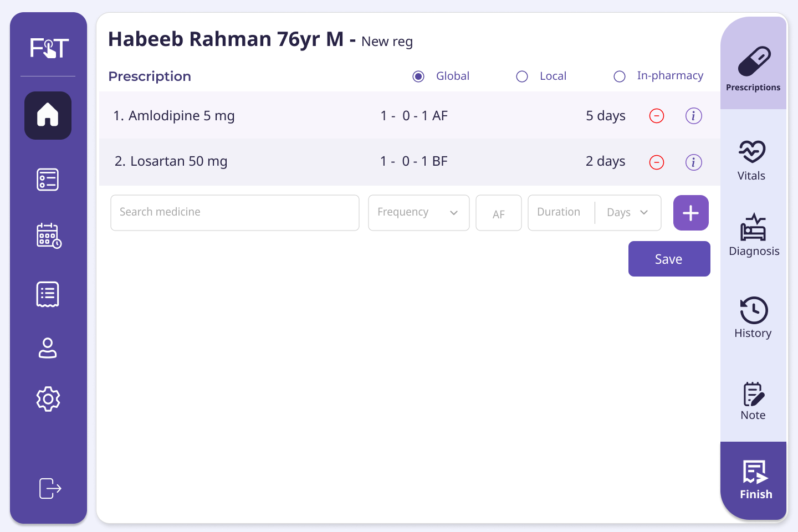Click the Finish button

[755, 480]
